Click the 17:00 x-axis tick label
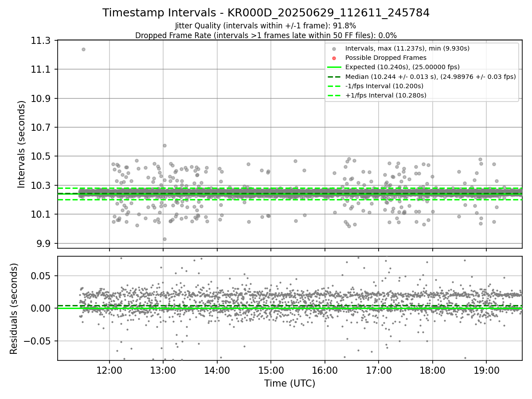Viewport: 532px width, 399px height. tap(379, 370)
